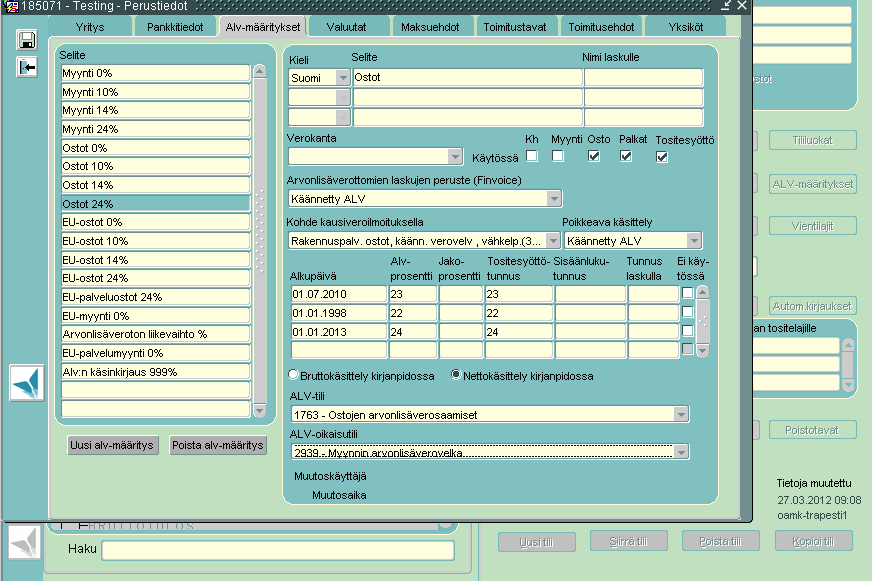Tick Ei käytössä for row 01.01.2013
Image resolution: width=872 pixels, height=581 pixels.
click(x=688, y=331)
